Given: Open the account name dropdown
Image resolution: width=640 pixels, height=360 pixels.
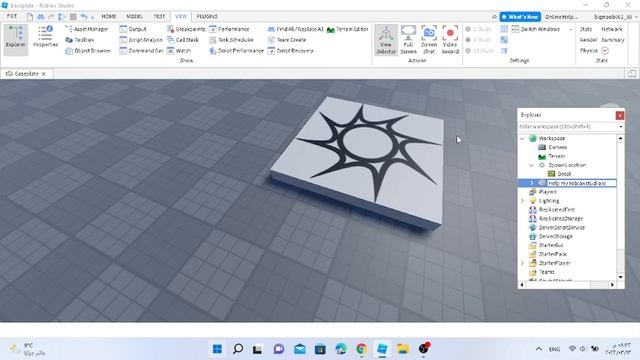Looking at the screenshot, I should (616, 17).
